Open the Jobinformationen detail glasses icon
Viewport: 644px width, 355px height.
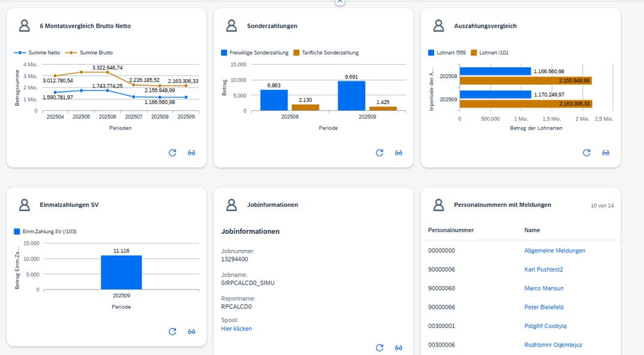398,347
